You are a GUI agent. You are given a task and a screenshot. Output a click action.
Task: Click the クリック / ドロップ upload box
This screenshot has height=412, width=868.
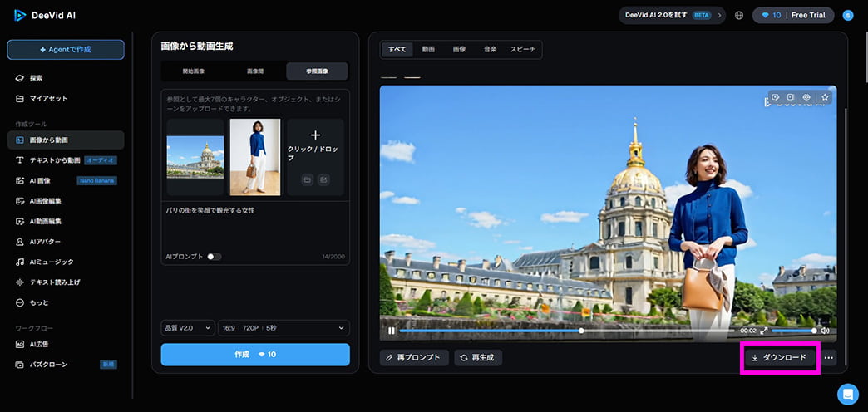point(315,157)
